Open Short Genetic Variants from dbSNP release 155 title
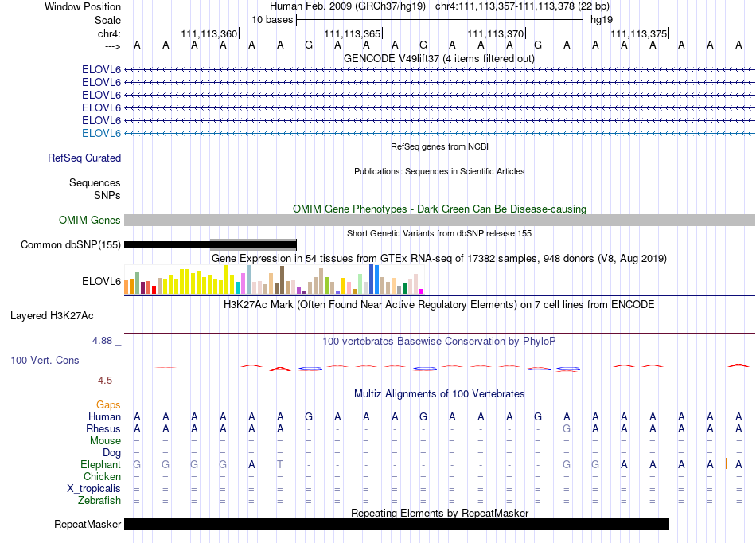 [x=439, y=233]
